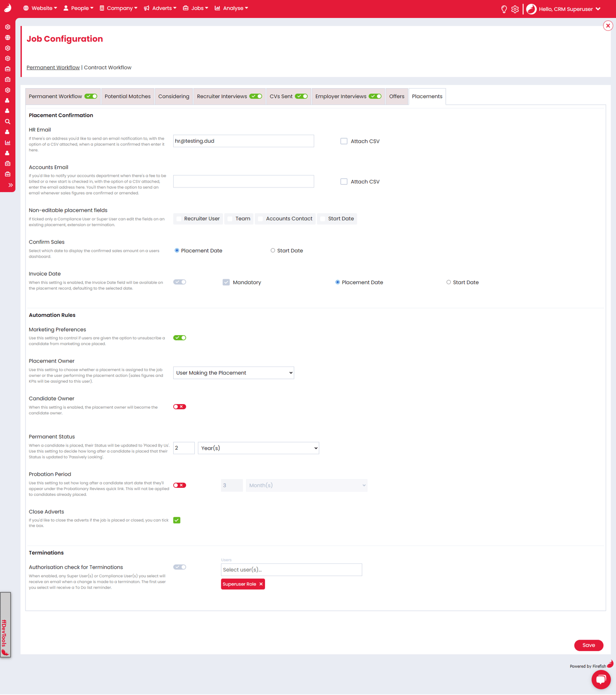Click the bar chart analytics icon in sidebar
Viewport: 616px width, 695px height.
click(x=7, y=142)
